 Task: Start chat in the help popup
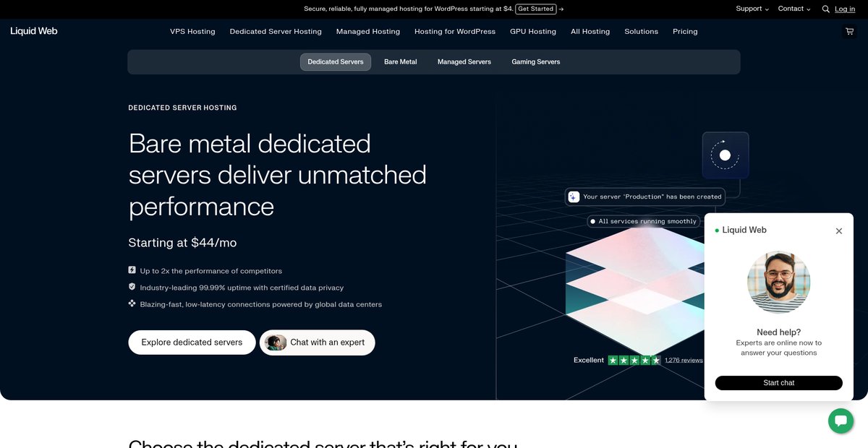click(x=779, y=383)
